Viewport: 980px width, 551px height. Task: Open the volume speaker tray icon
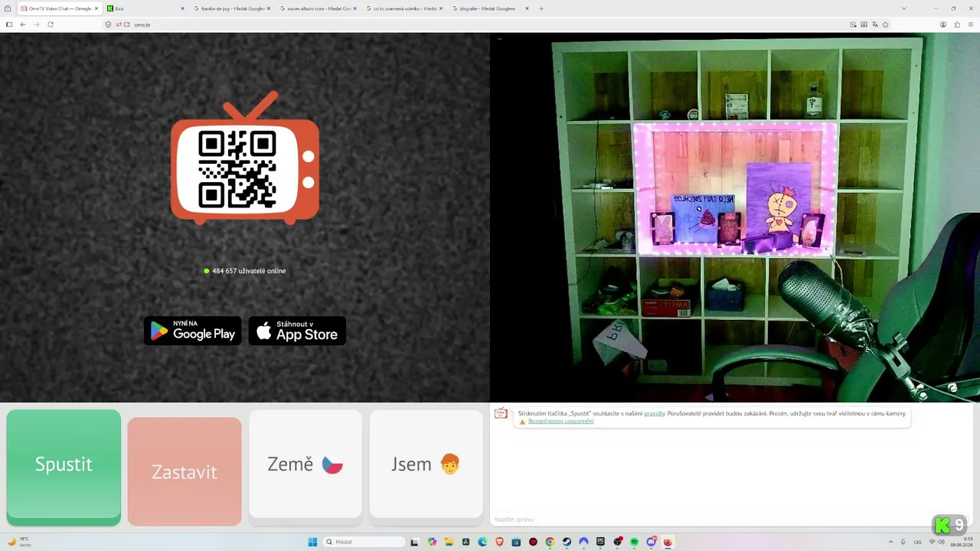point(941,542)
